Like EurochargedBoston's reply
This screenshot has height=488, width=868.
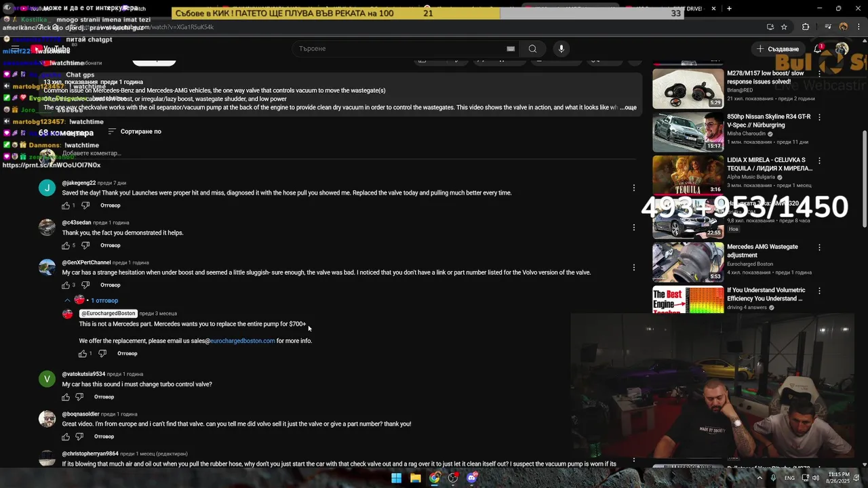(x=83, y=354)
